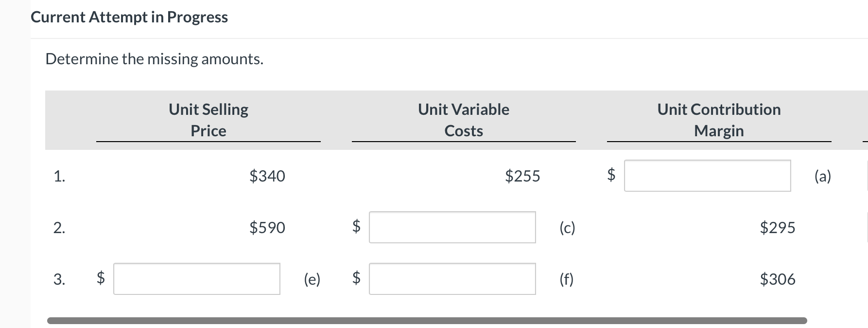Select the Unit Contribution Margin field for row 1

point(708,176)
